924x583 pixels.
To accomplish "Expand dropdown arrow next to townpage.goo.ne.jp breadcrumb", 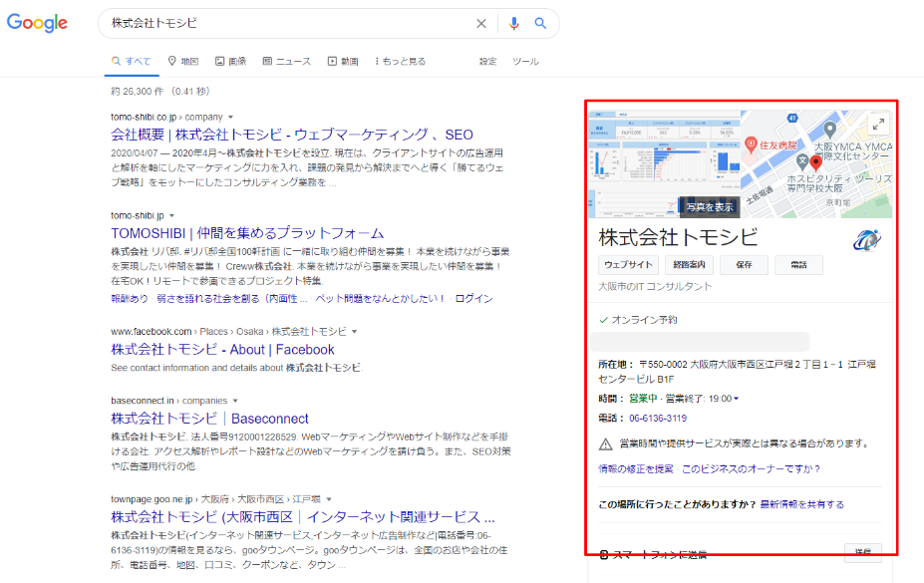I will [x=329, y=499].
